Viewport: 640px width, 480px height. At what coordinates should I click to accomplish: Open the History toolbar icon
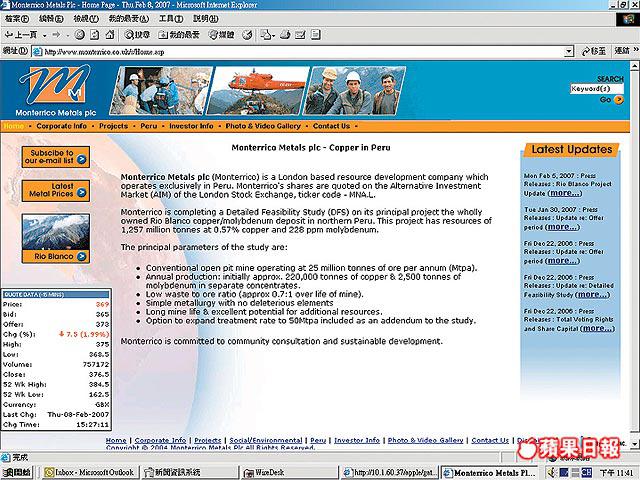click(247, 35)
